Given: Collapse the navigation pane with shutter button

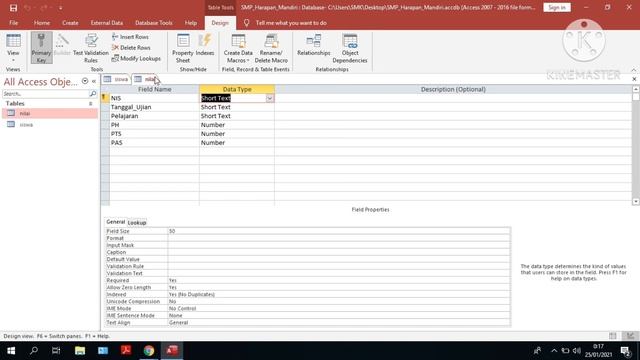Looking at the screenshot, I should [x=94, y=81].
